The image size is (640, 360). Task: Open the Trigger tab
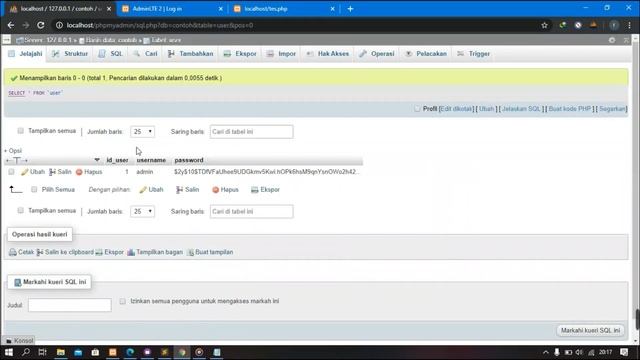(473, 54)
